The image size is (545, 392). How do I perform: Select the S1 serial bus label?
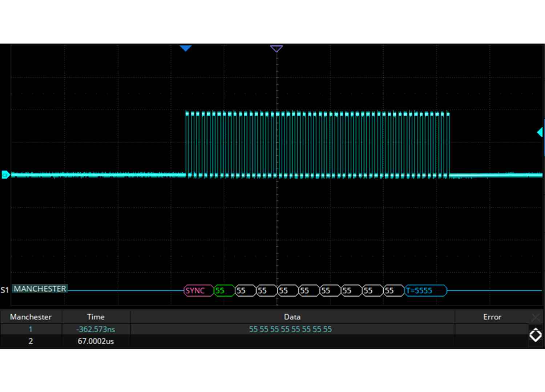coord(5,290)
